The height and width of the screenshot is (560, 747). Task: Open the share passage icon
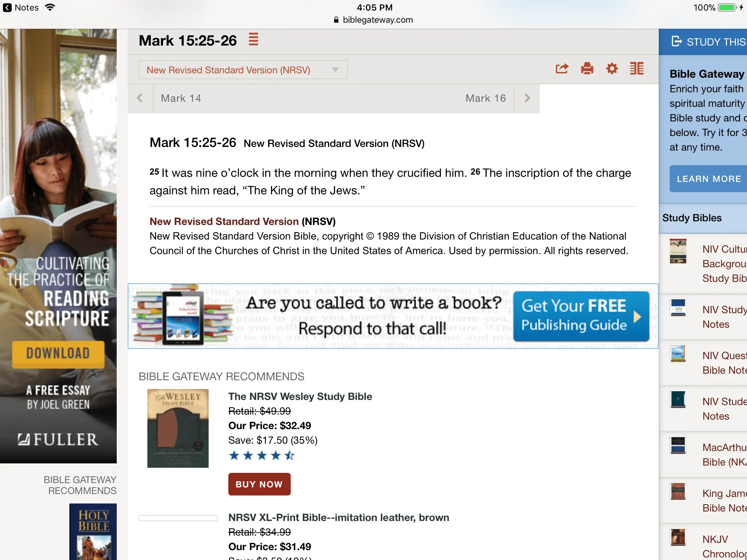pyautogui.click(x=562, y=69)
